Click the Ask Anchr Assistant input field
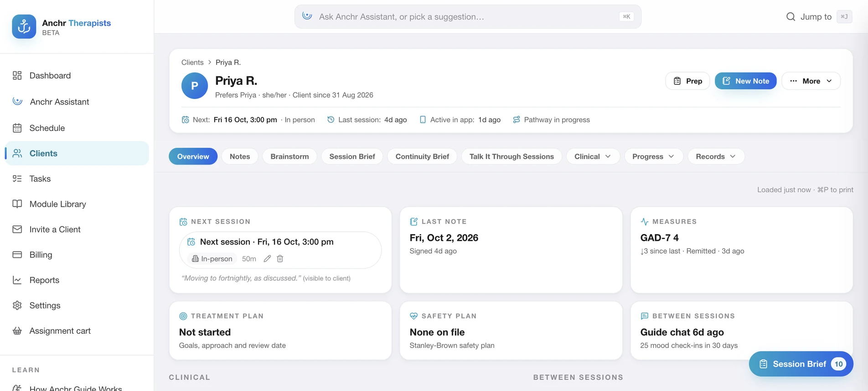868x391 pixels. (x=468, y=17)
